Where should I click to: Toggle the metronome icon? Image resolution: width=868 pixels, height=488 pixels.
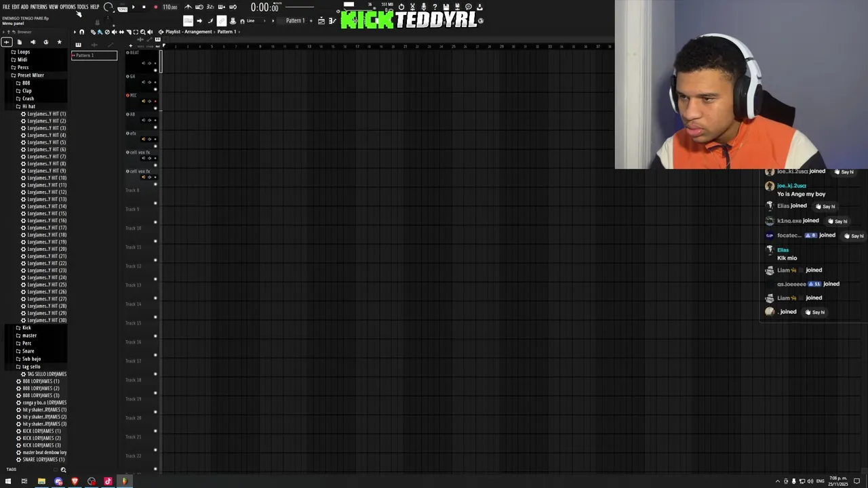click(x=189, y=7)
